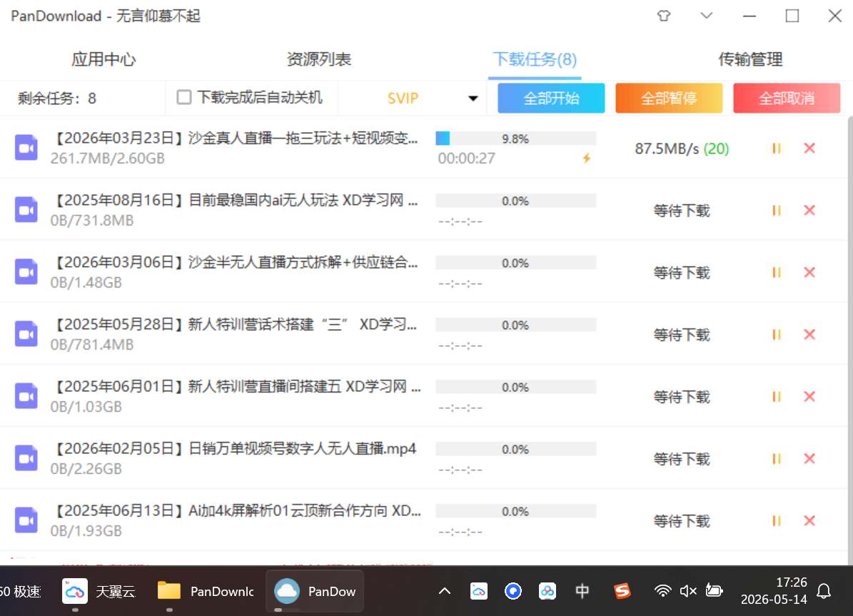Switch input language via 中 indicator
Viewport: 853px width, 616px height.
pos(582,591)
